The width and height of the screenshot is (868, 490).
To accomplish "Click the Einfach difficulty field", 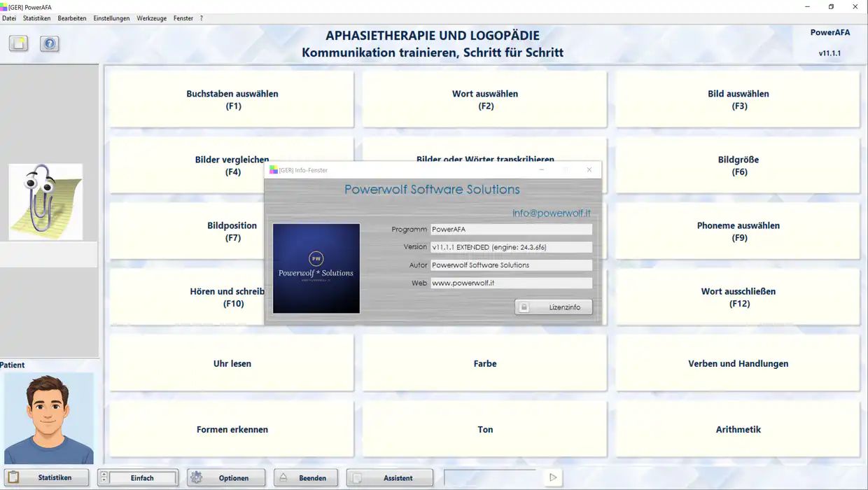I will (142, 477).
